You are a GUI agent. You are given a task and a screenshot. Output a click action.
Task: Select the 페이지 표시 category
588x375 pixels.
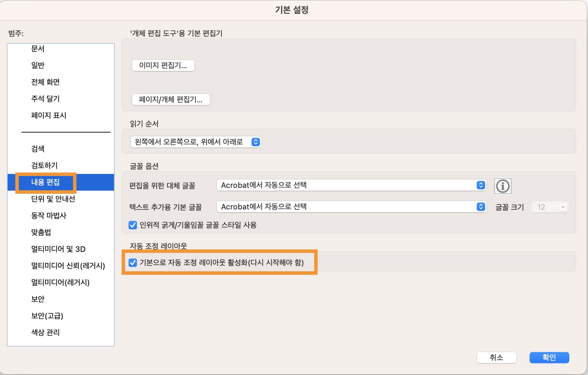[48, 115]
